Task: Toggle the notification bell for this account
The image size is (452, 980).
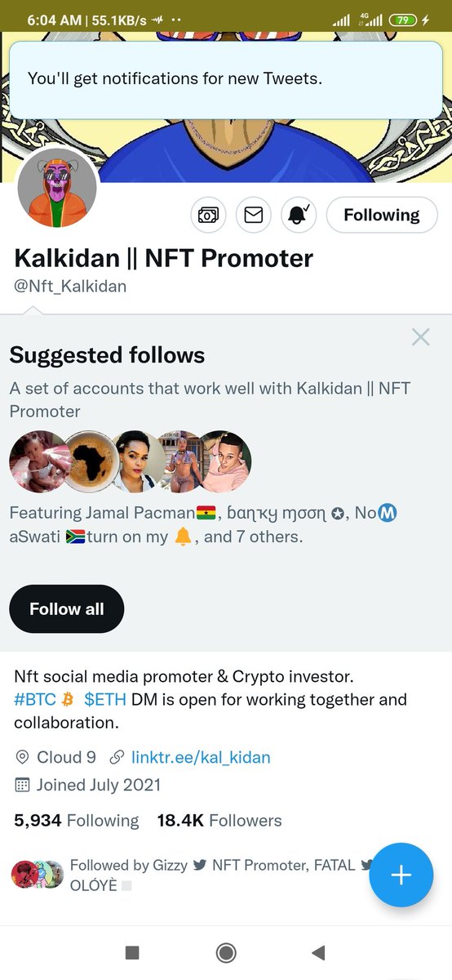Action: click(x=299, y=215)
